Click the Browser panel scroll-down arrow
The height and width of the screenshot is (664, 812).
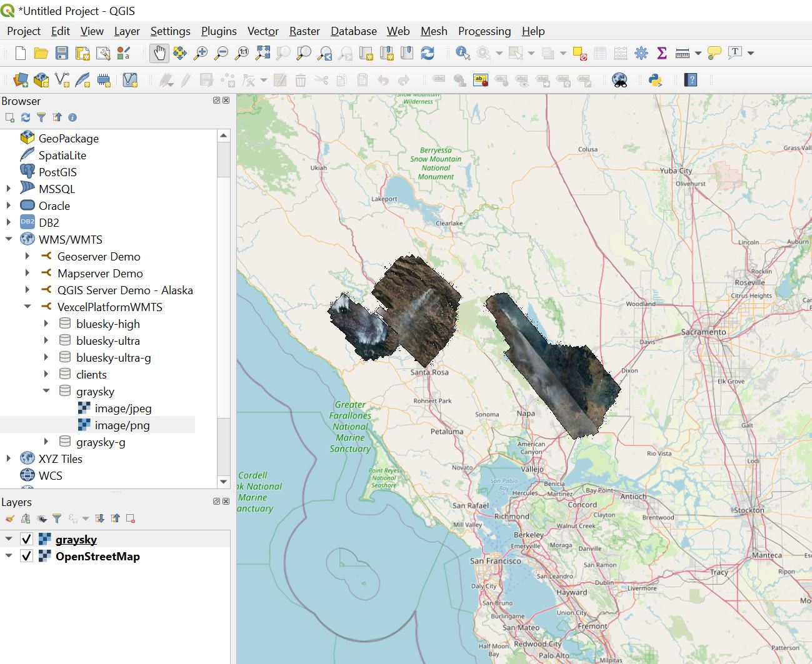[224, 482]
